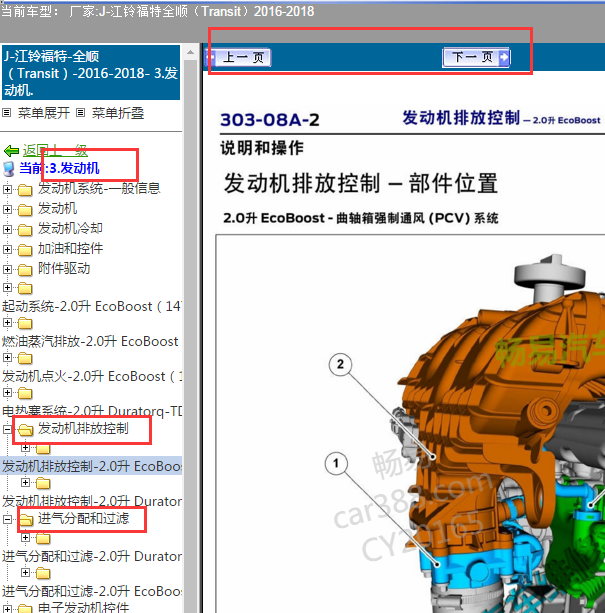Click computer icon beside 当前:3.发动机
The image size is (605, 613).
point(9,169)
